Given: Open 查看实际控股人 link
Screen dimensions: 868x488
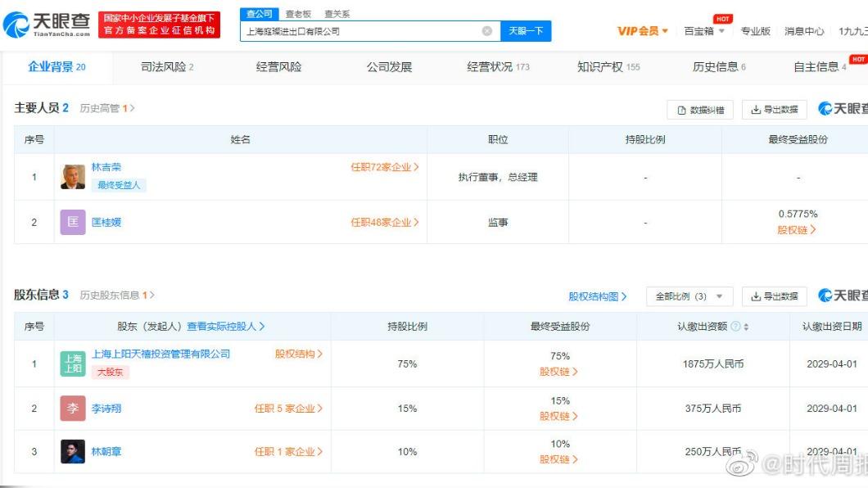Looking at the screenshot, I should click(226, 327).
